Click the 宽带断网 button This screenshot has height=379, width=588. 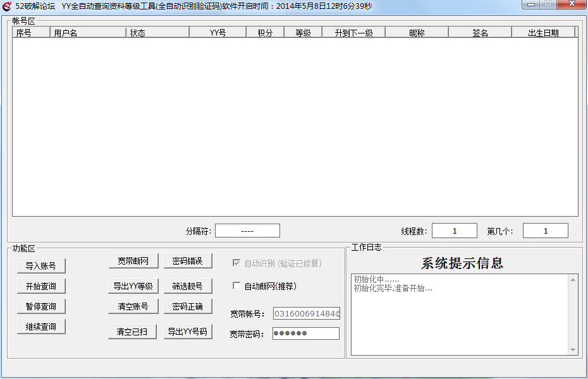[x=133, y=261]
